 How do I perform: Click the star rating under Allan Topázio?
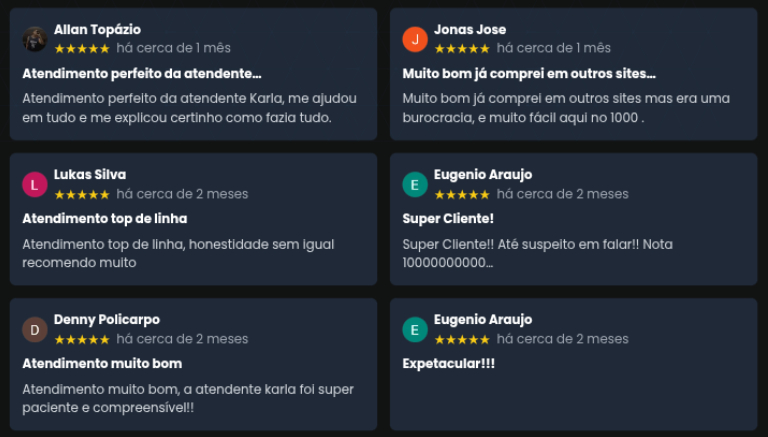82,48
